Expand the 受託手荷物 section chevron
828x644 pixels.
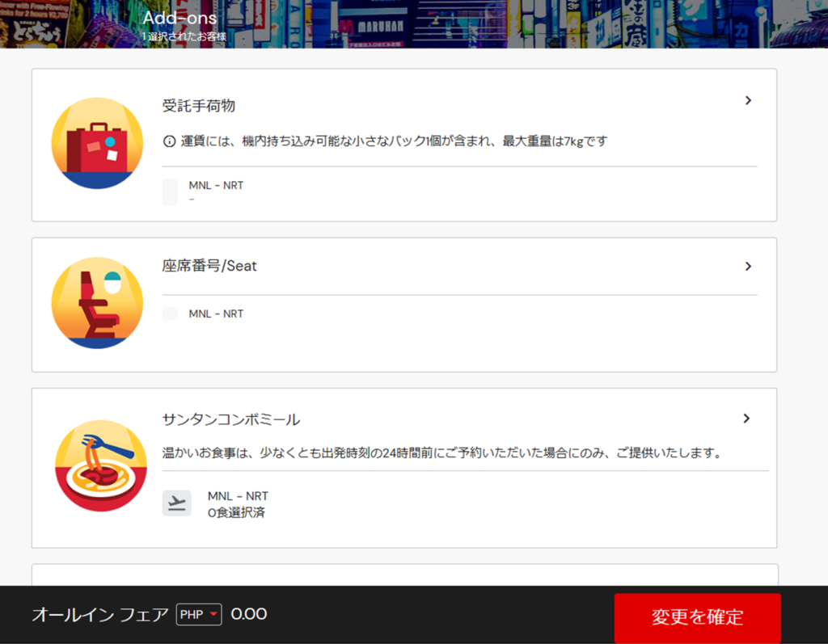(748, 101)
